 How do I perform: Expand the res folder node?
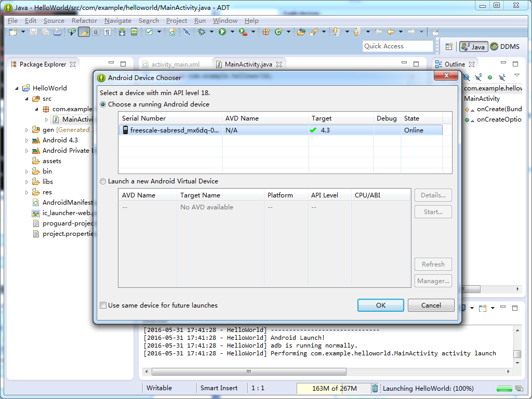(27, 192)
